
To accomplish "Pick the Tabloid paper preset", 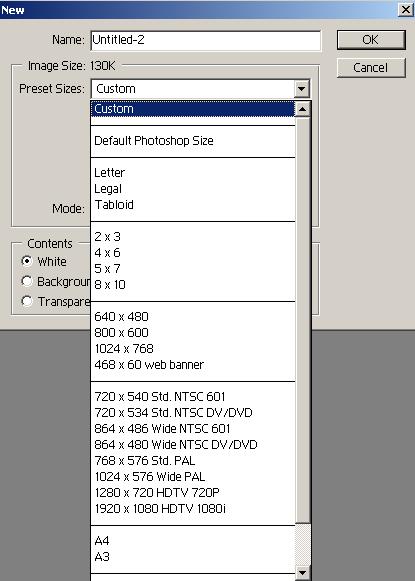I will point(193,205).
